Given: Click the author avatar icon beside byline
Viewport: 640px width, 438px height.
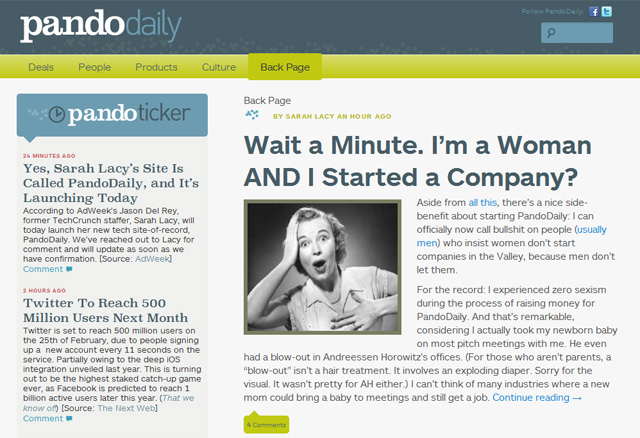Looking at the screenshot, I should (252, 115).
